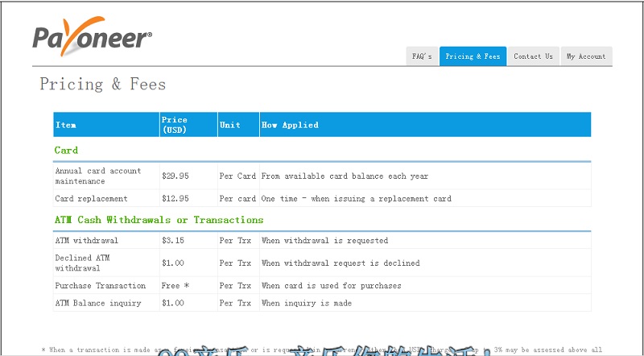
Task: Select the Pricing & Fees tab
Action: (x=473, y=56)
